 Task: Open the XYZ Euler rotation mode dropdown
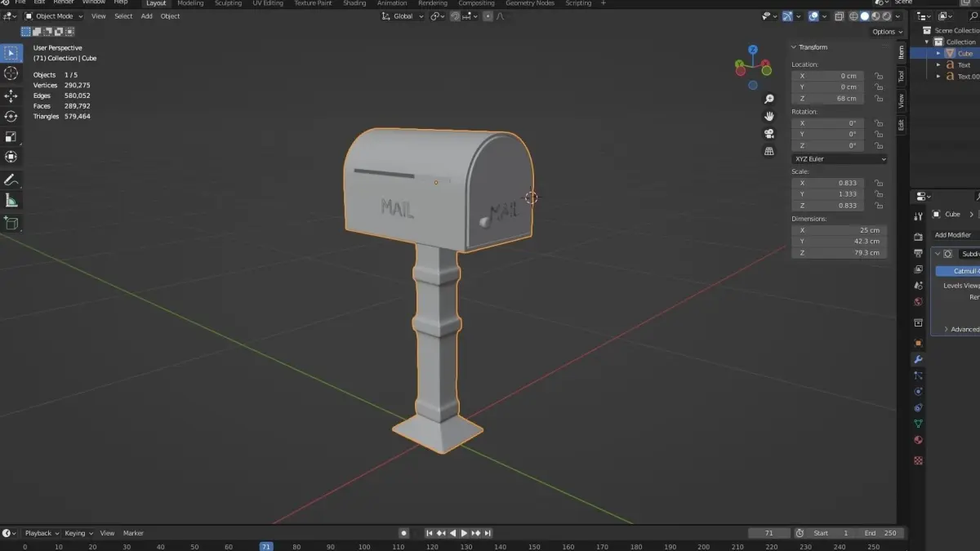[840, 159]
